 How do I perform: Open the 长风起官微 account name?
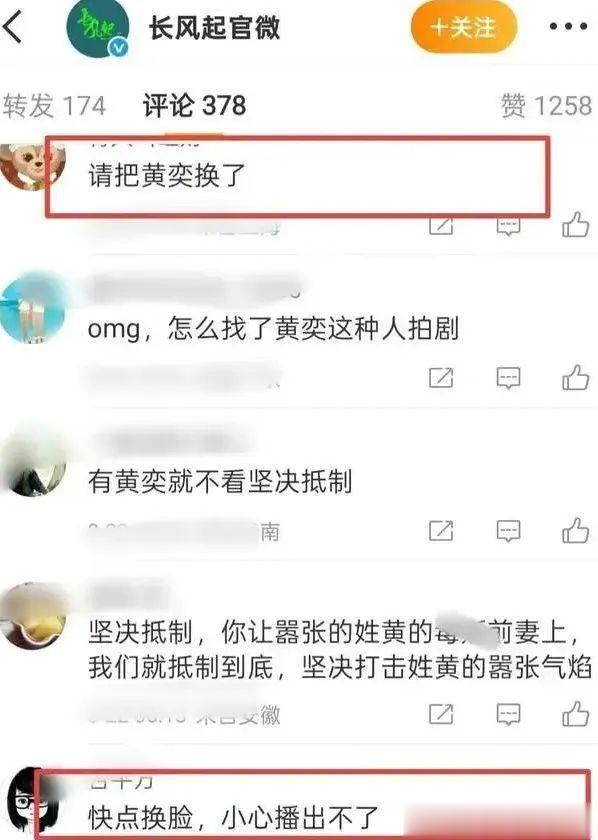pyautogui.click(x=214, y=27)
